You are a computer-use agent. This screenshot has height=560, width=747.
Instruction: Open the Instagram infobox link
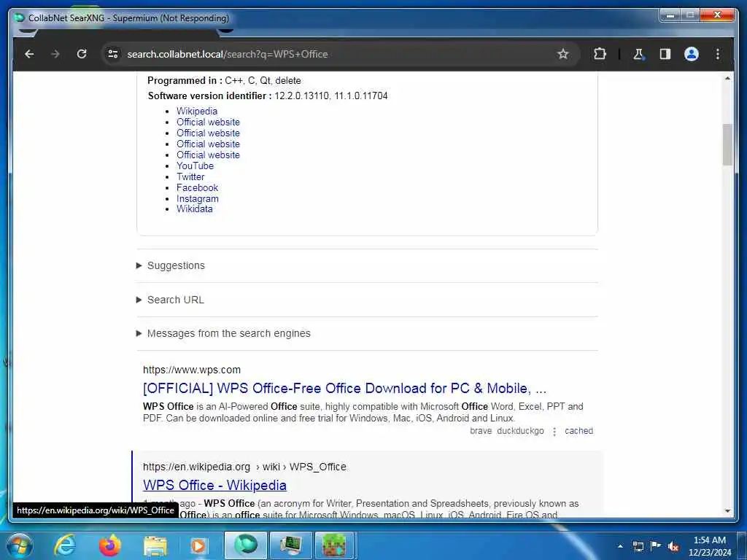[197, 198]
